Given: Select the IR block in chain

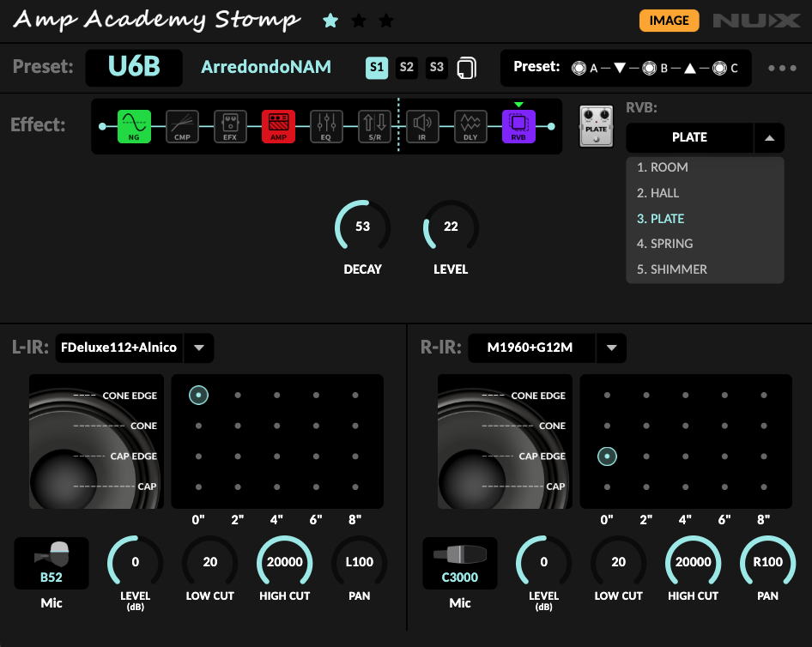Looking at the screenshot, I should click(422, 126).
